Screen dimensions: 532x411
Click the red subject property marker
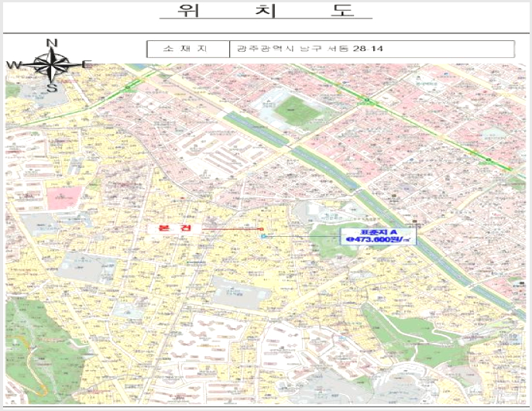pos(262,230)
